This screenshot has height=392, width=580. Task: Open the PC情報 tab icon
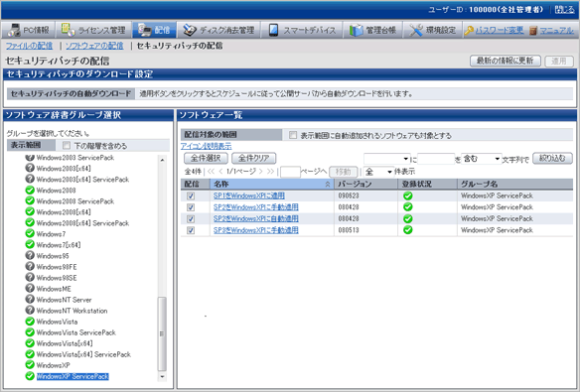tap(14, 30)
